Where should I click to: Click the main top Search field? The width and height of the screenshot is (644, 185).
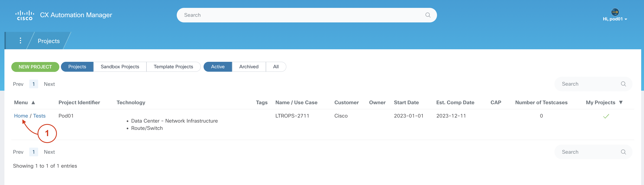coord(300,15)
